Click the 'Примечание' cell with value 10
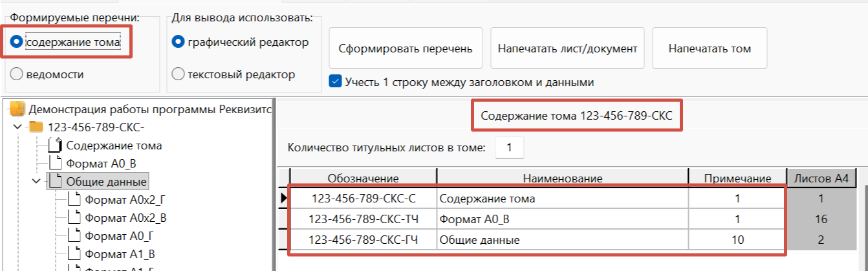Viewport: 868px width, 271px height. point(737,240)
